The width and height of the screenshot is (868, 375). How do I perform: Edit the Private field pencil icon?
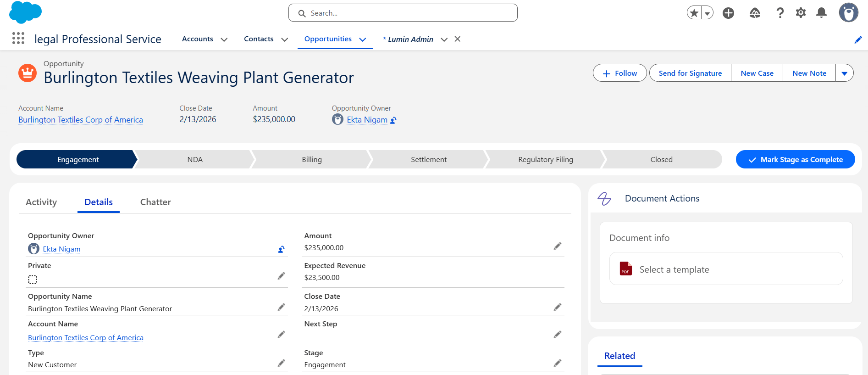[281, 276]
